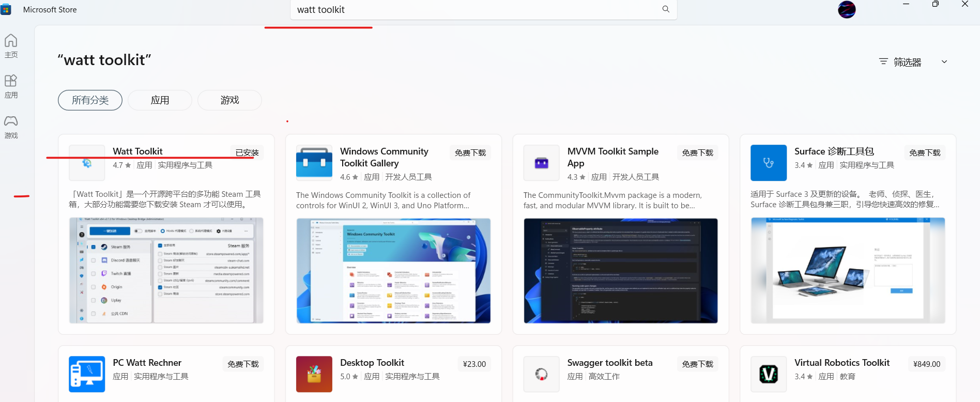Click the ¥849.00 price for Virtual Robotics Toolkit

(x=927, y=364)
